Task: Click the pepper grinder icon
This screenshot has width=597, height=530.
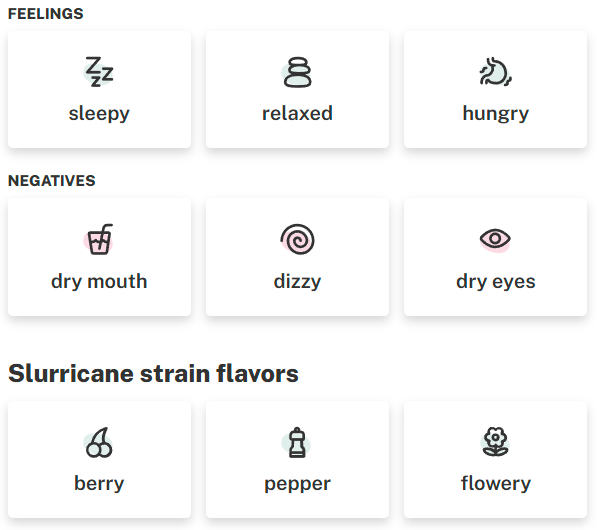Action: (297, 442)
